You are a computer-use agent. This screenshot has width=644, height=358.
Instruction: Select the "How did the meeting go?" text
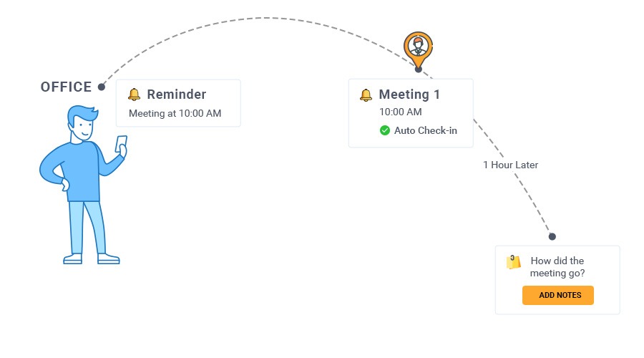click(x=557, y=267)
